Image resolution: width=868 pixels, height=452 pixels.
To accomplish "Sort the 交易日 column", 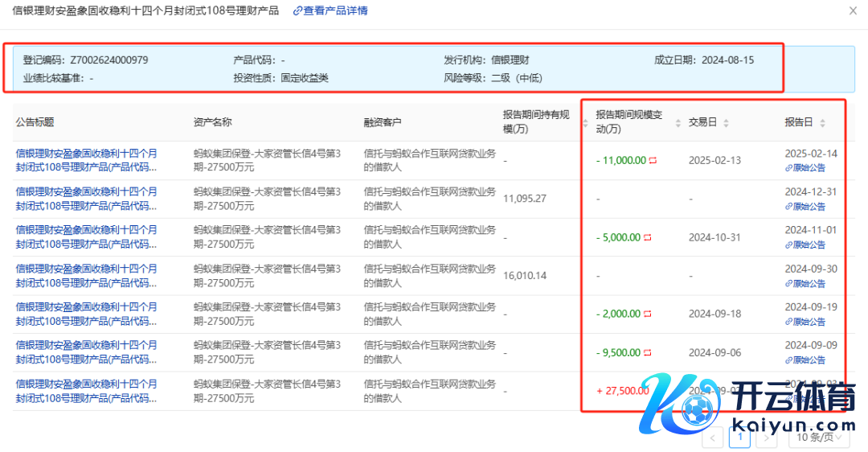I will [726, 123].
